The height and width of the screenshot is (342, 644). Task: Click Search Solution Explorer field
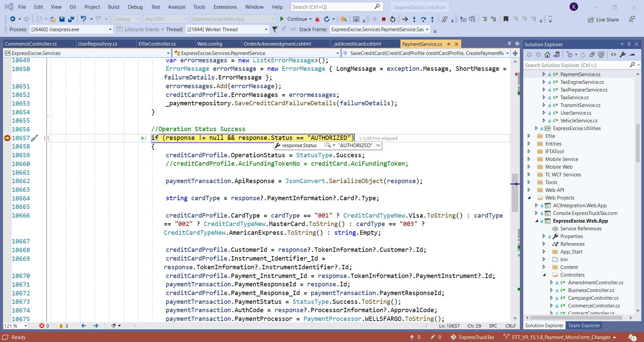(x=582, y=65)
